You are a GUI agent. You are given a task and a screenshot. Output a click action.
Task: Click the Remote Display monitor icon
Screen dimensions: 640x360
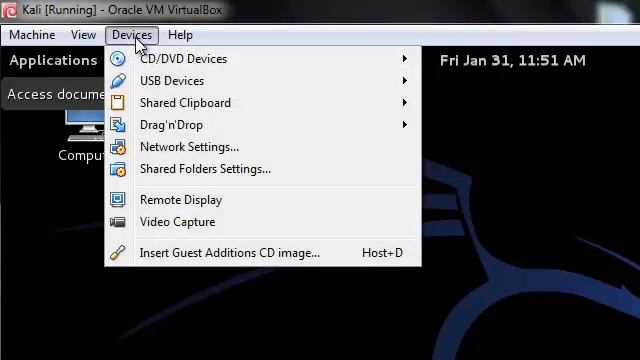pos(118,200)
